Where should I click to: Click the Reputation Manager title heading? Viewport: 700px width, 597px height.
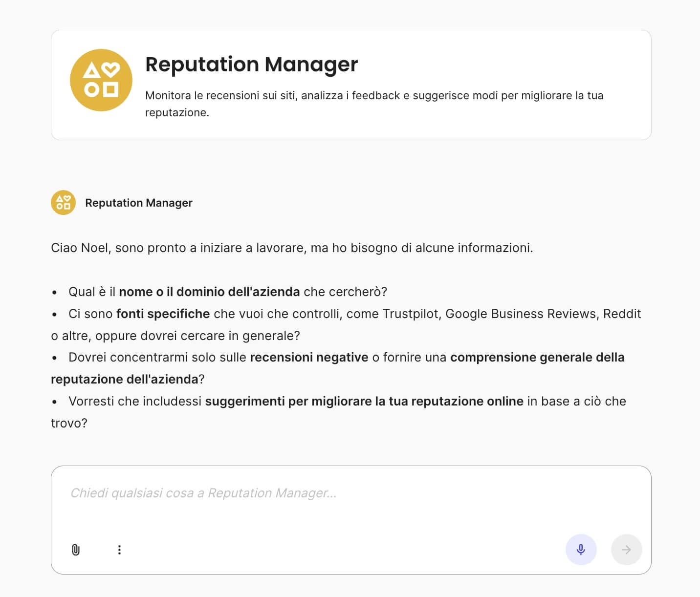click(x=251, y=64)
